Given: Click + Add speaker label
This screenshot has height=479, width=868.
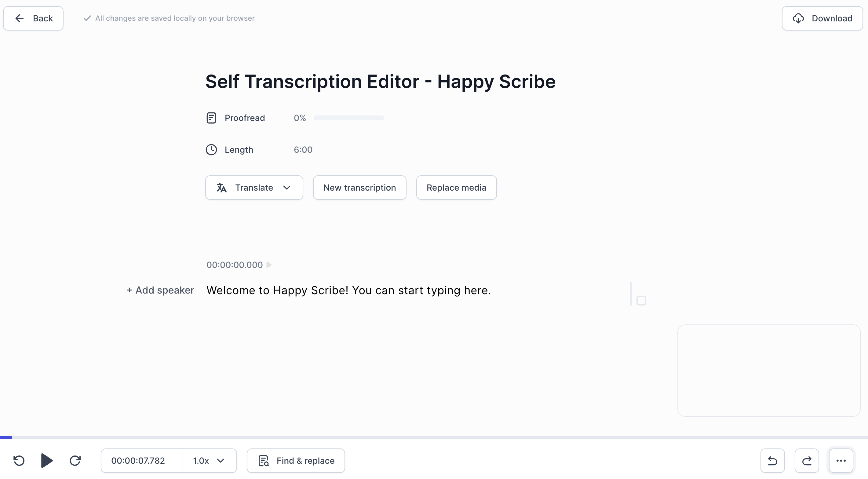Looking at the screenshot, I should click(x=160, y=290).
